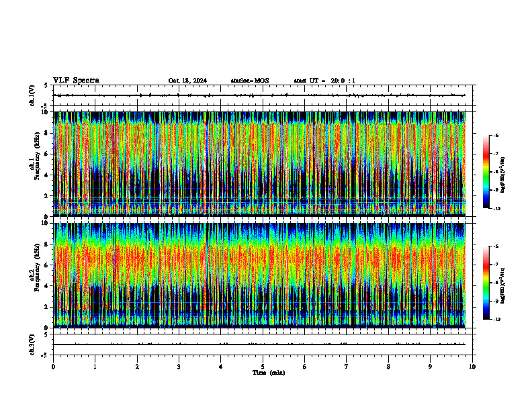Viewport: 532px width, 411px height.
Task: Click the "ch.1(V)" axis label of top waveform
Action: (x=32, y=95)
